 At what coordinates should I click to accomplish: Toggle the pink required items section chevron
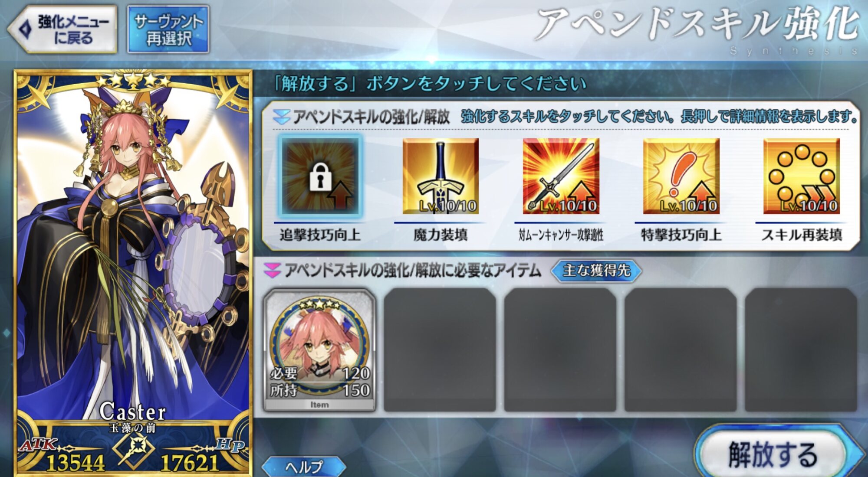(x=272, y=271)
